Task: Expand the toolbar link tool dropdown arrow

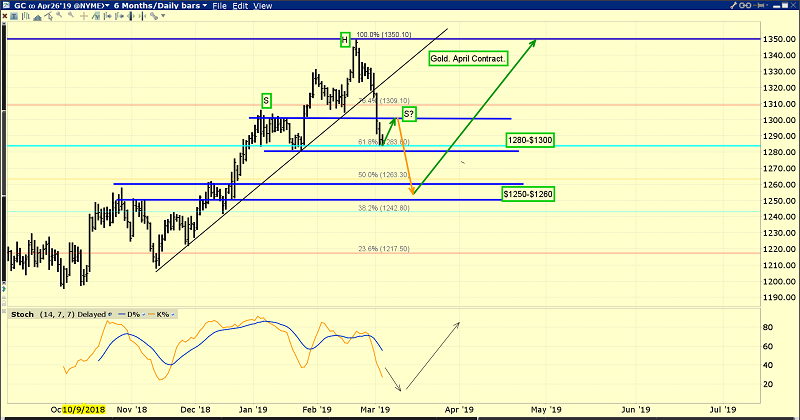Action: click(x=163, y=16)
